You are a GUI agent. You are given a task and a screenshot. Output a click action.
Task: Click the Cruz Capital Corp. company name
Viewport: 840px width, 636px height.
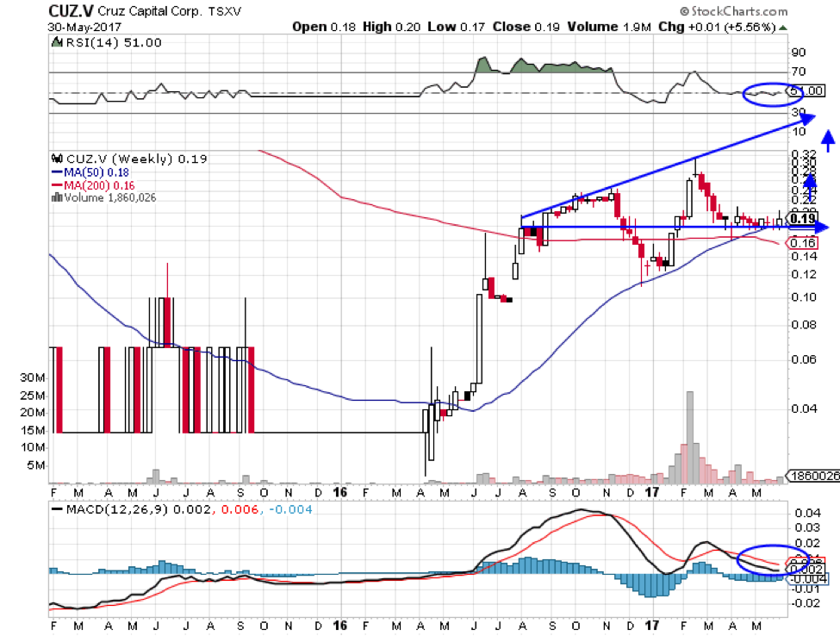pos(149,10)
